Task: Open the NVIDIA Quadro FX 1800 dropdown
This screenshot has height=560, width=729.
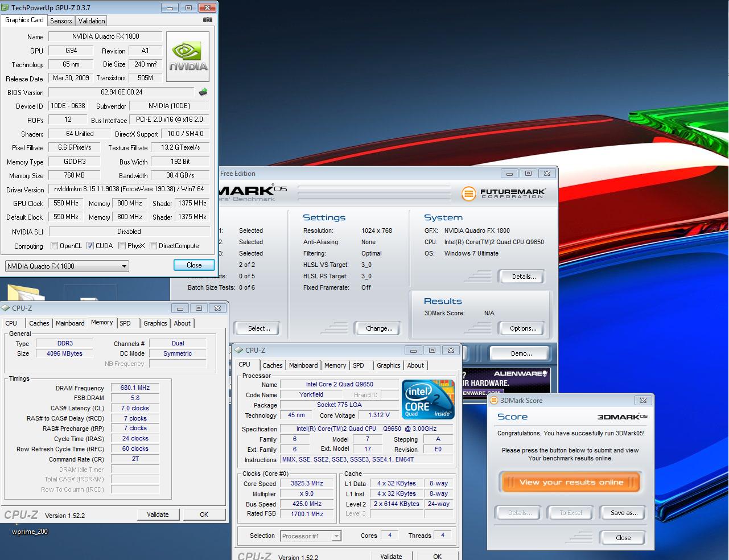Action: [67, 266]
